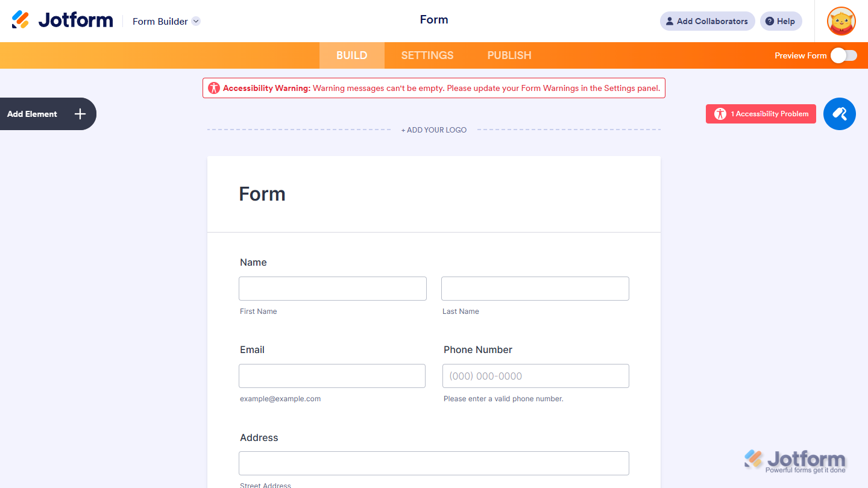
Task: Click the accessibility icon on the warning banner
Action: (215, 87)
